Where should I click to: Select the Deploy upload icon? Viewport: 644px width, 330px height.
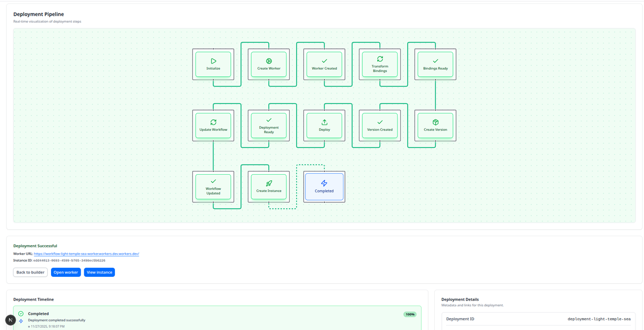(x=324, y=121)
